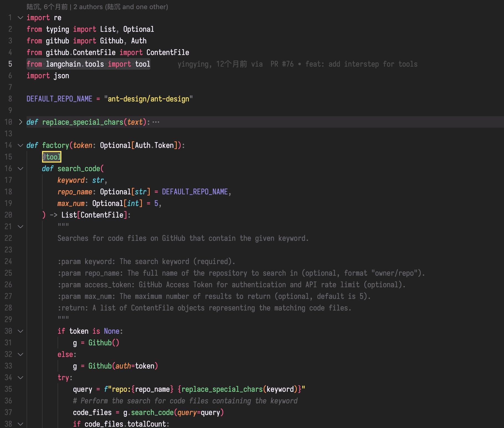
Task: Fold the try block at line 34
Action: (x=20, y=378)
